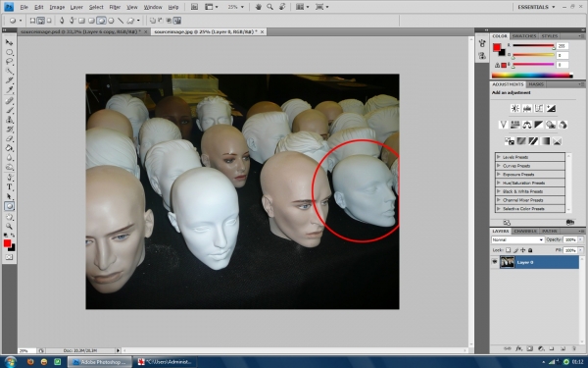588x368 pixels.
Task: Select the Zoom tool in the toolbox
Action: 10,226
